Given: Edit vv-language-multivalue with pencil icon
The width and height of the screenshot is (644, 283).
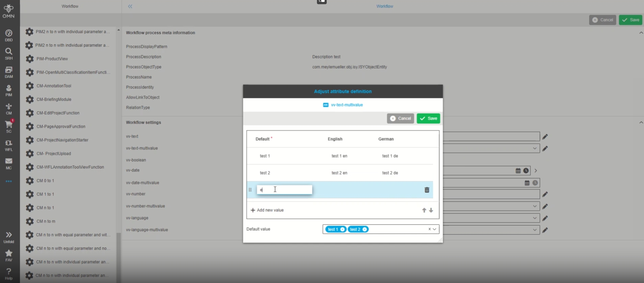Looking at the screenshot, I should click(x=545, y=230).
